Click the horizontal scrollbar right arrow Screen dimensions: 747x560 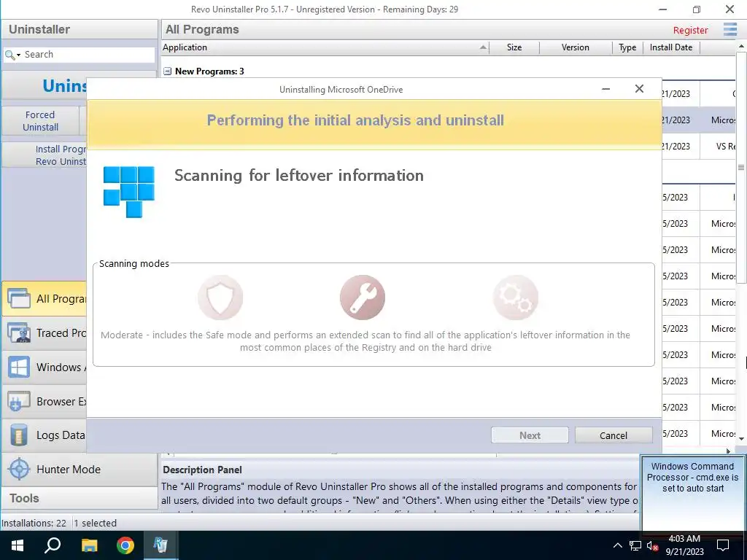coord(729,451)
